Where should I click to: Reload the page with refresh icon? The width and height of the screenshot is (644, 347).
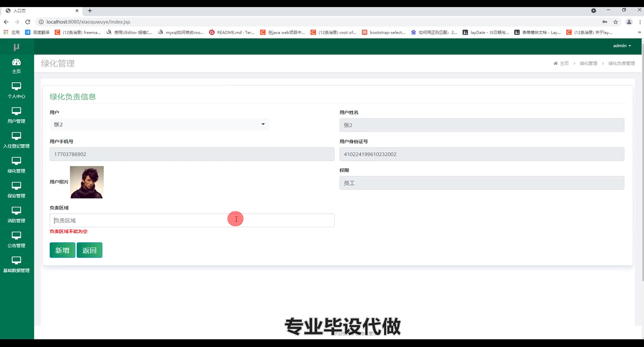coord(28,22)
